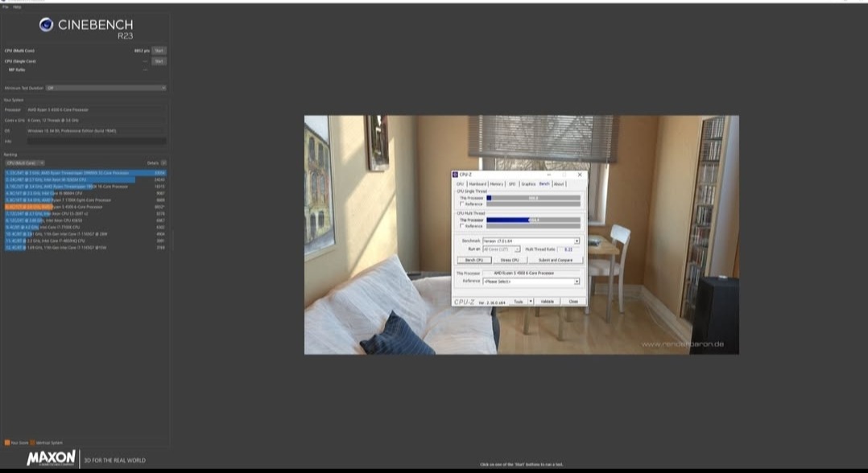This screenshot has width=868, height=473.
Task: Open the Minimum Test Duration dropdown
Action: click(x=105, y=88)
